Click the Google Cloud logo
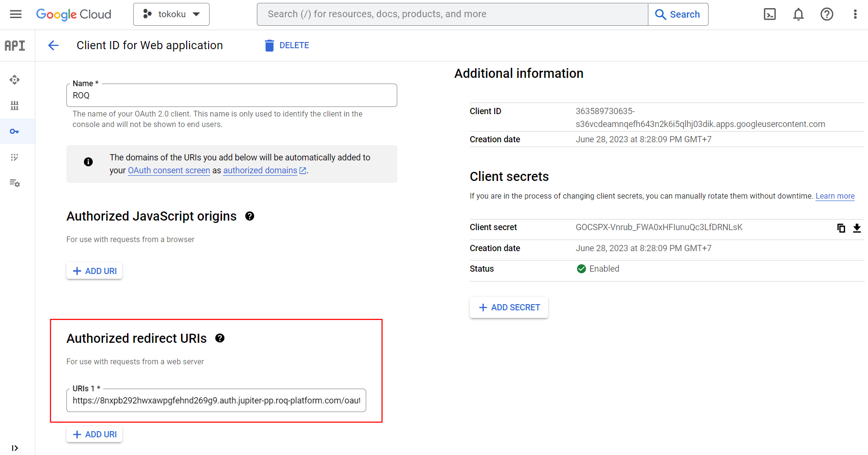This screenshot has width=868, height=455. [x=74, y=14]
